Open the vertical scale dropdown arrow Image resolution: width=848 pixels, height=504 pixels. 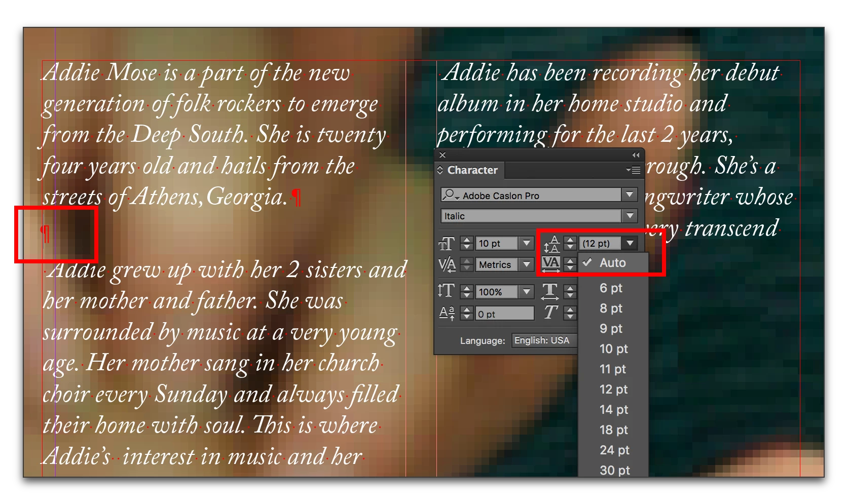(x=527, y=292)
